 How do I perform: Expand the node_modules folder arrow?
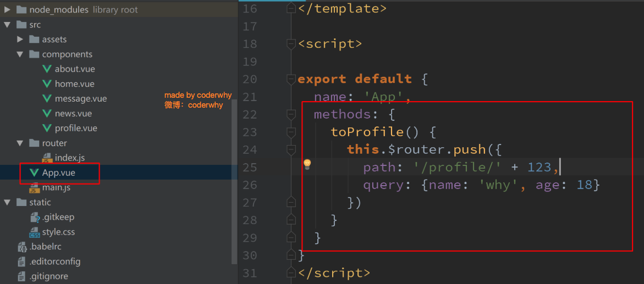click(7, 9)
